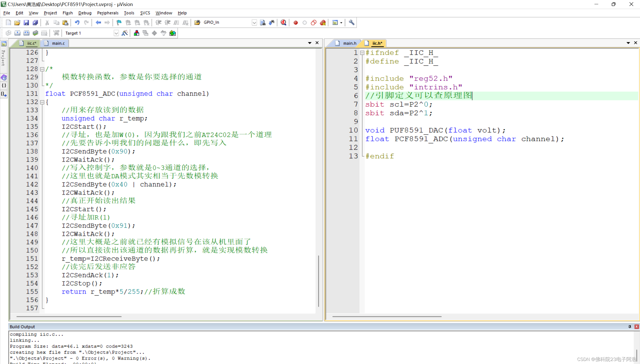Insert breakpoint using the red dot icon
Viewport: 640px width, 364px height.
click(x=296, y=22)
